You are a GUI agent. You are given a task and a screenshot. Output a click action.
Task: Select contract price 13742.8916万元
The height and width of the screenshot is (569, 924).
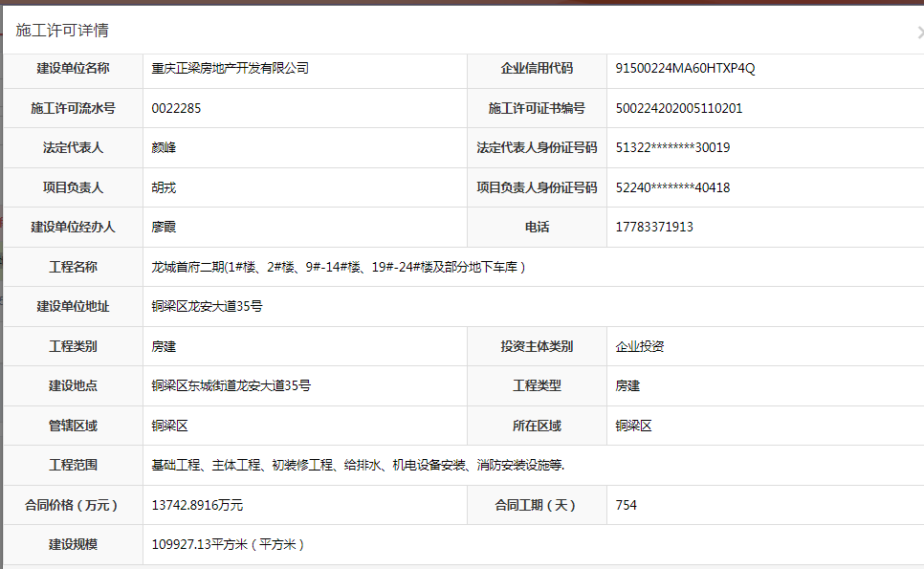[x=204, y=505]
